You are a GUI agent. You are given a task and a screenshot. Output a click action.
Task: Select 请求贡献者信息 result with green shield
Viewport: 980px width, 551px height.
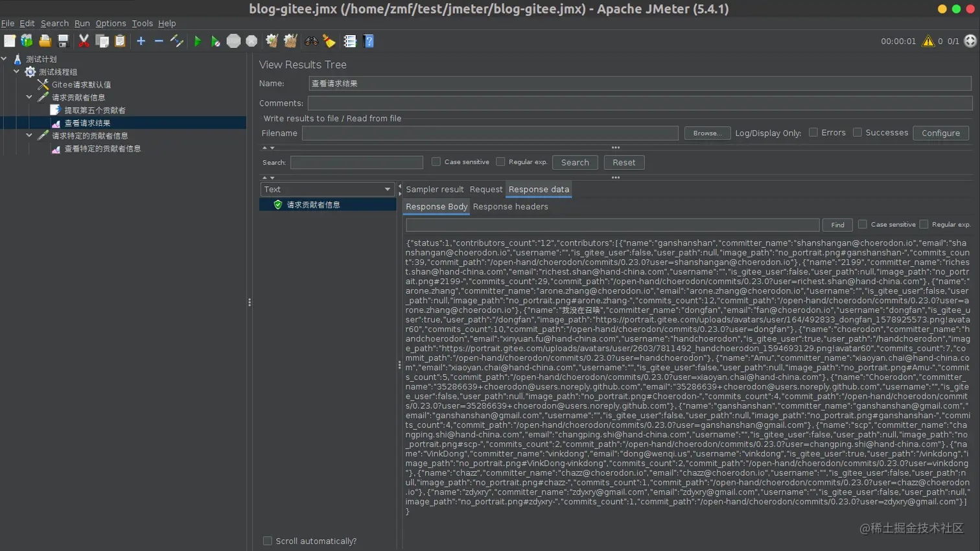pyautogui.click(x=313, y=205)
